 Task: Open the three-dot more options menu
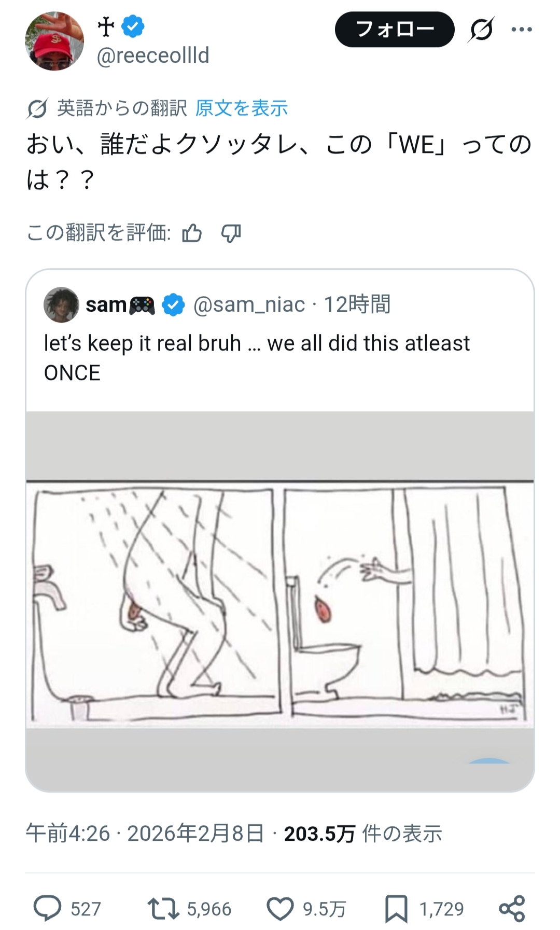(x=521, y=30)
